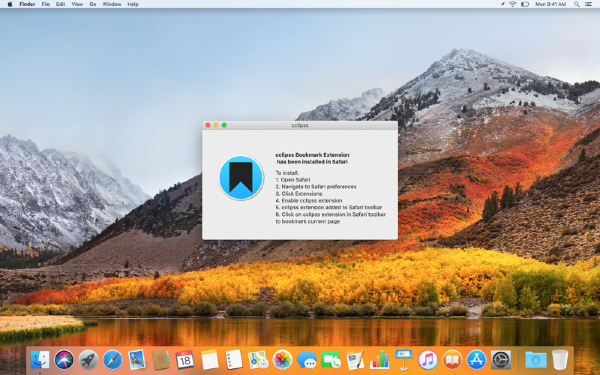Open Launchpad rocket icon

coord(88,360)
